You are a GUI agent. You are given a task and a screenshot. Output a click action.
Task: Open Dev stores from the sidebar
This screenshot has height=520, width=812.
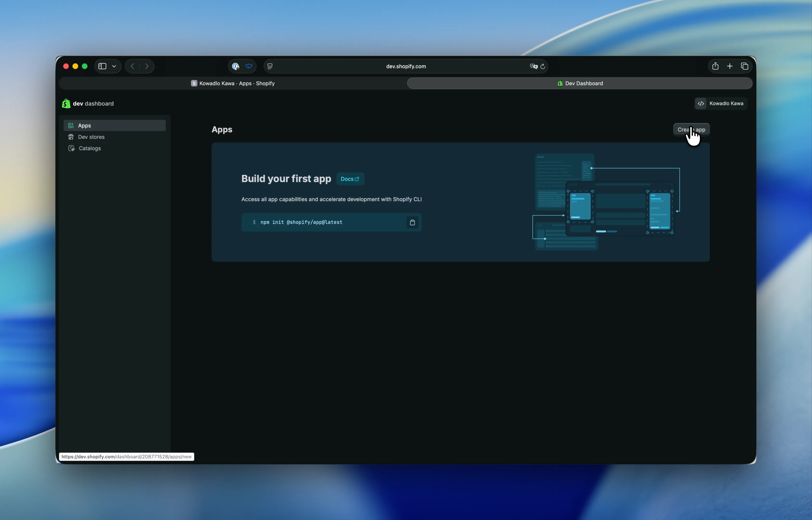point(91,137)
